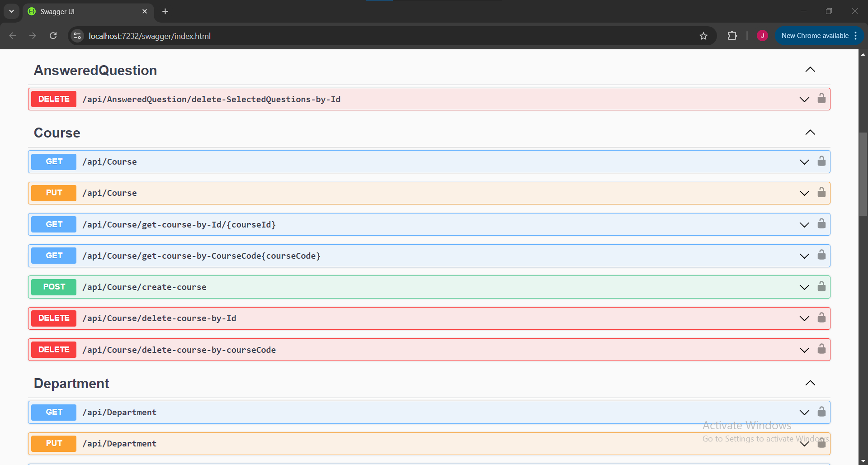Collapse the Course section
Image resolution: width=868 pixels, height=465 pixels.
[810, 133]
